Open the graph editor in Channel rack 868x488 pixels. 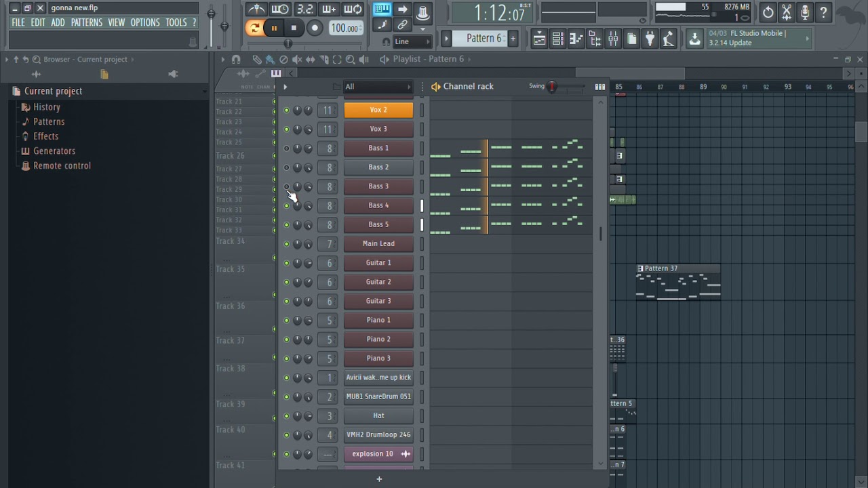pyautogui.click(x=600, y=87)
